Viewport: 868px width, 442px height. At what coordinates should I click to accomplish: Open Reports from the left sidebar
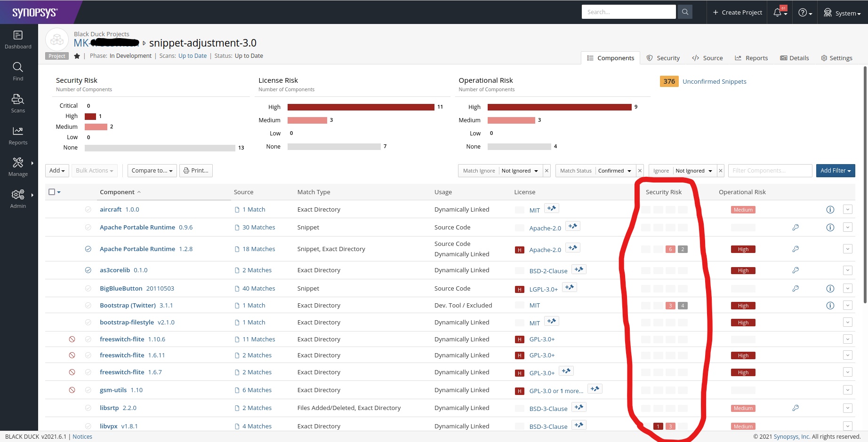pyautogui.click(x=18, y=135)
